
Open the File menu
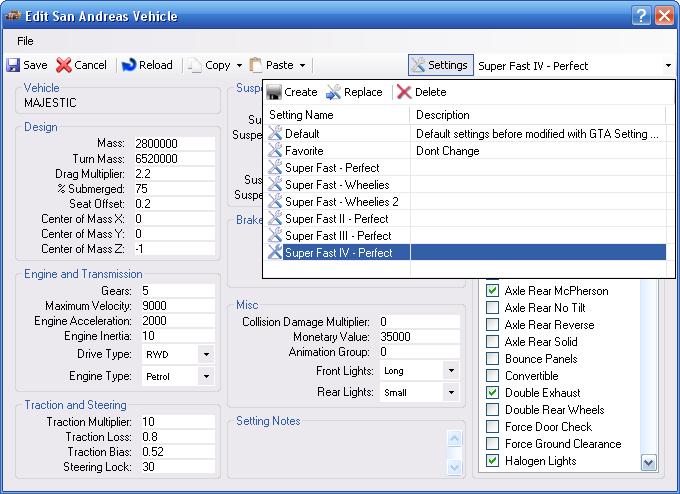[25, 41]
